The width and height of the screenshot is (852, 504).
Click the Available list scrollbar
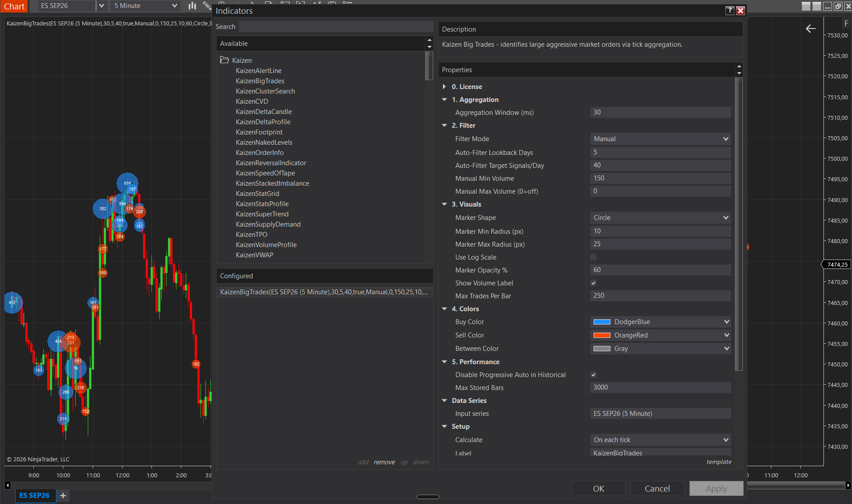[x=429, y=66]
